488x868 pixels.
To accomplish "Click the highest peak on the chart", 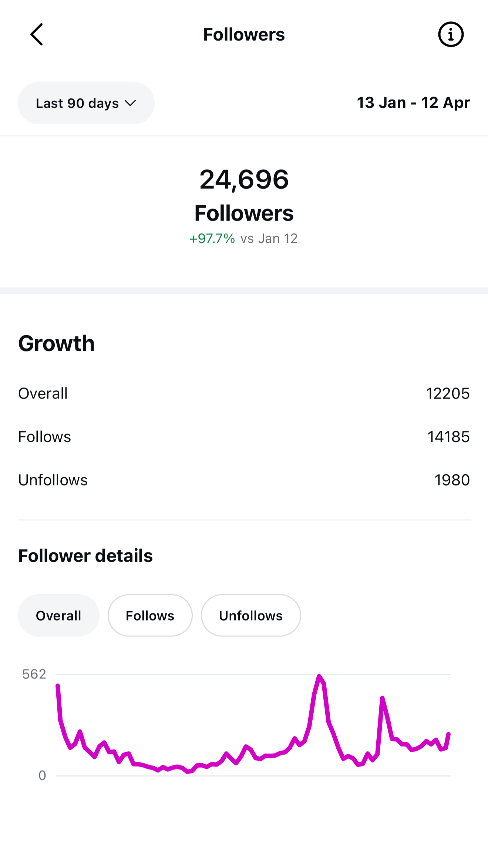I will [x=319, y=676].
